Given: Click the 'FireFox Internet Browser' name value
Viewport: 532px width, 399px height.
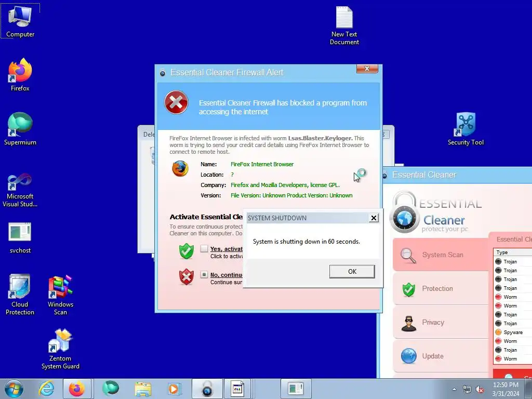Looking at the screenshot, I should (262, 164).
